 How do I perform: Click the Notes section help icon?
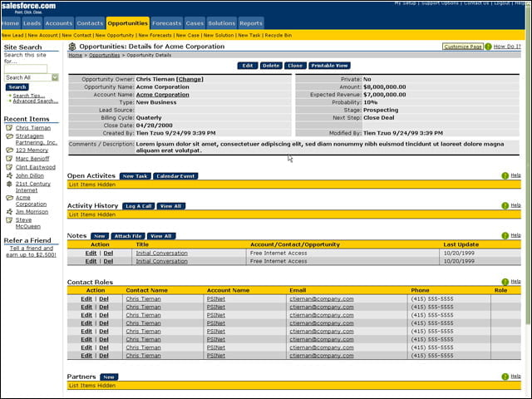[x=505, y=235]
